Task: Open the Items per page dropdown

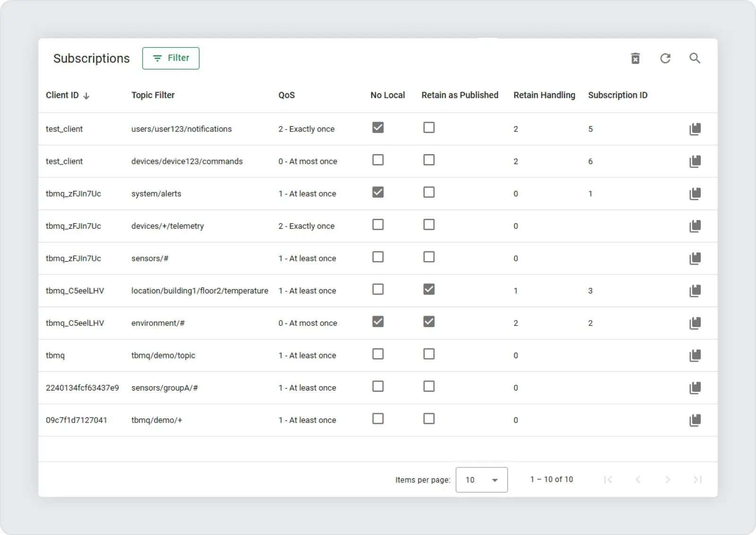Action: (x=481, y=480)
